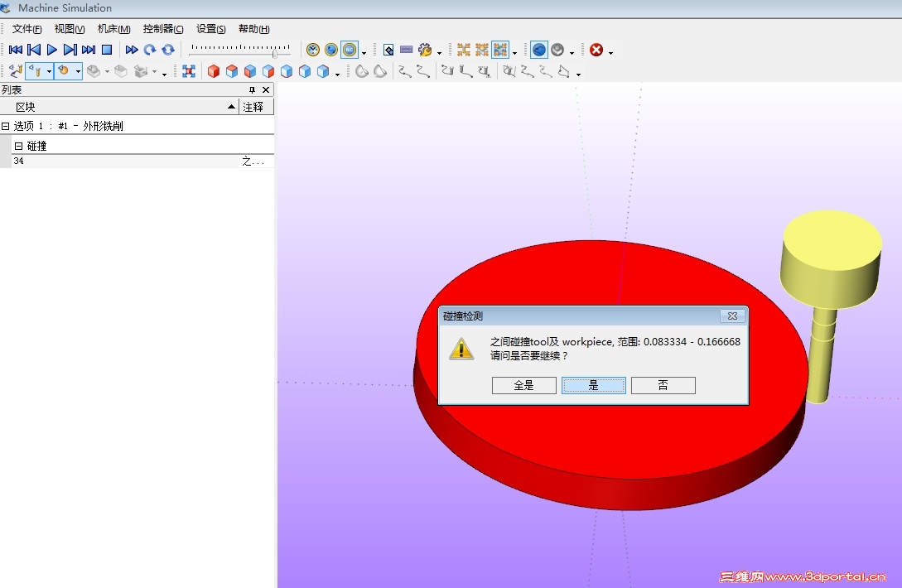The width and height of the screenshot is (902, 588).
Task: Click the first orange collision-check icon
Action: [464, 50]
